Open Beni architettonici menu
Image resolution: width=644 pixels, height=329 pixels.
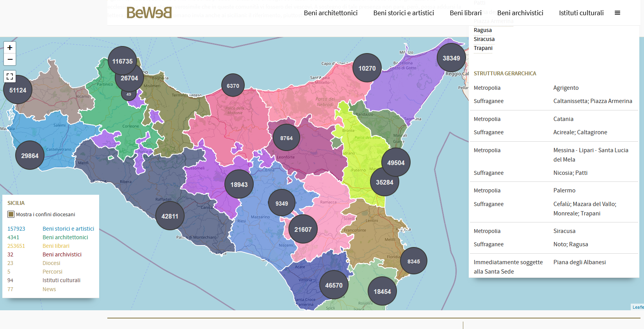[x=331, y=13]
